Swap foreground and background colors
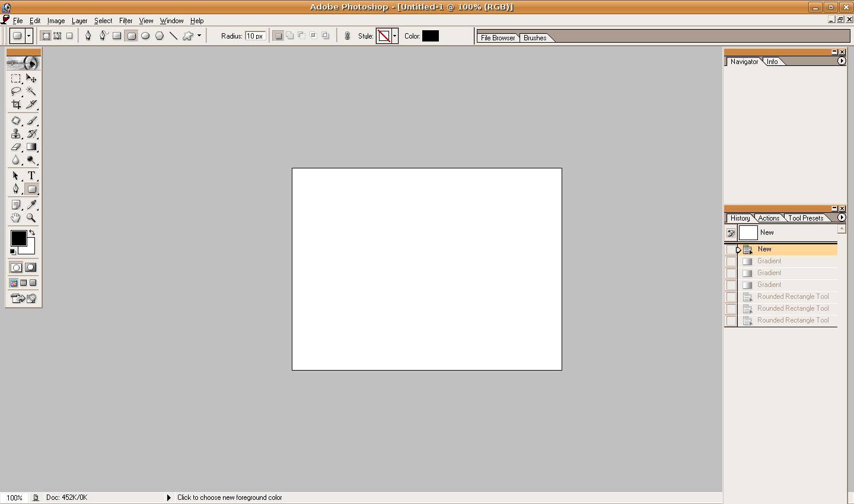The height and width of the screenshot is (504, 854). (32, 232)
